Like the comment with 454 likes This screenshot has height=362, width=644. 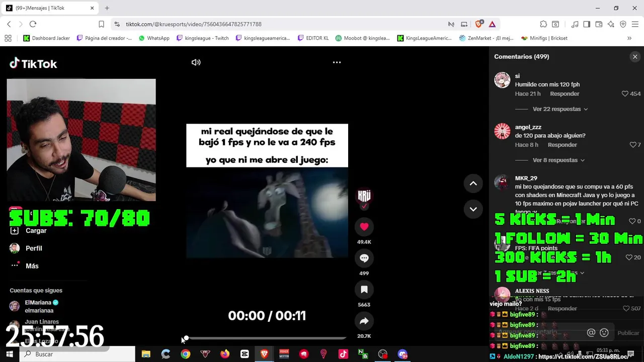[x=625, y=94]
